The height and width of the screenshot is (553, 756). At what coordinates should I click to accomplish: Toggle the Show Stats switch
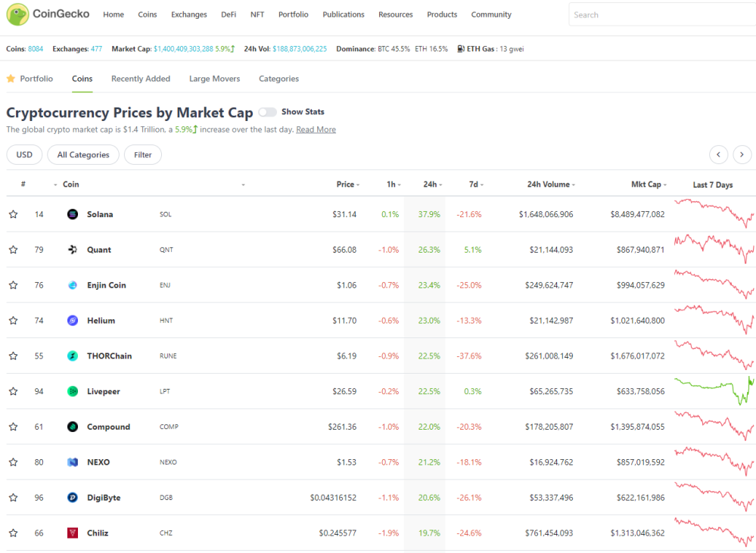pos(267,112)
